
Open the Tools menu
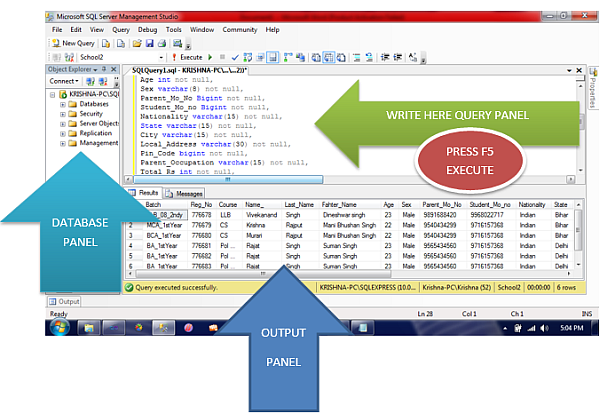click(173, 29)
